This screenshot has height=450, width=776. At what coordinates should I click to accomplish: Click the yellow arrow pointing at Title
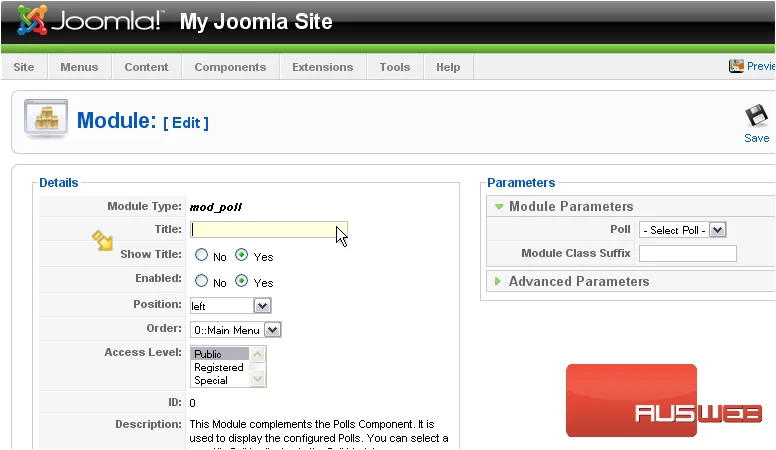pyautogui.click(x=102, y=240)
